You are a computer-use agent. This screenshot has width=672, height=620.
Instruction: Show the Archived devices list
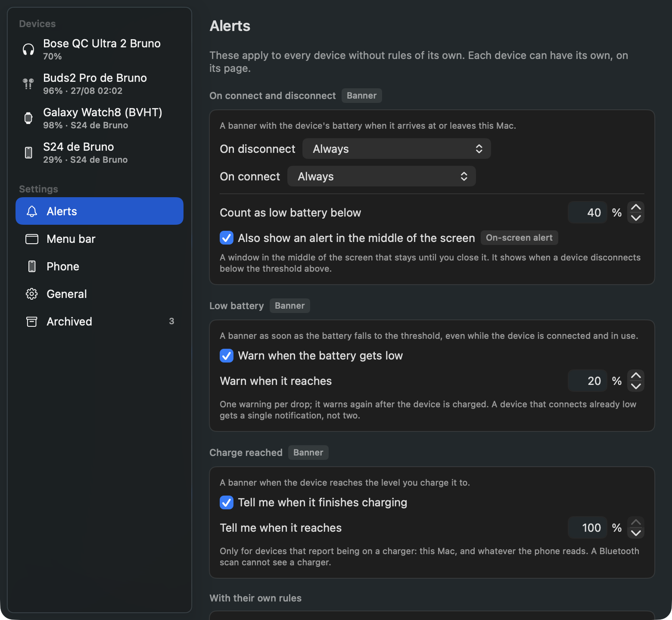coord(100,322)
